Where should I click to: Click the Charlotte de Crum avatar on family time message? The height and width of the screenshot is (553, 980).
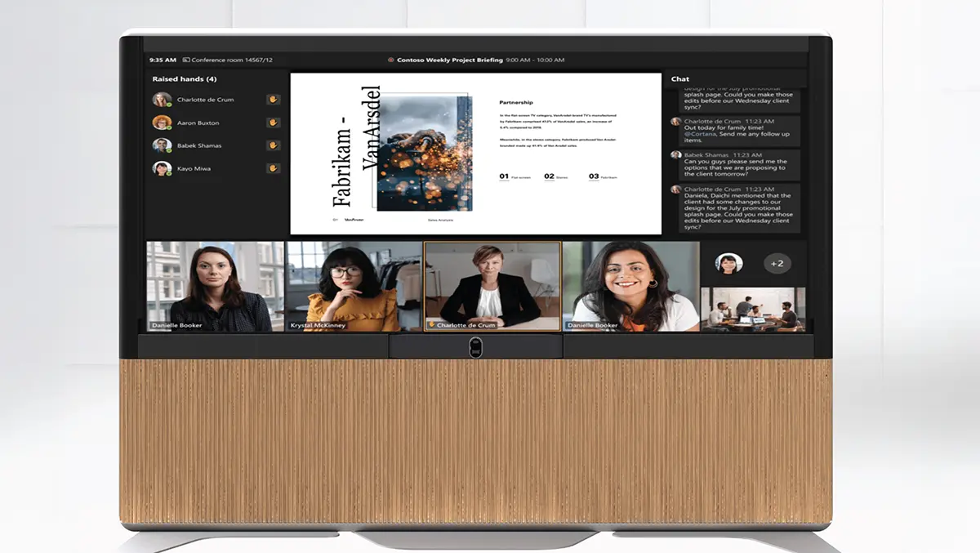click(676, 121)
